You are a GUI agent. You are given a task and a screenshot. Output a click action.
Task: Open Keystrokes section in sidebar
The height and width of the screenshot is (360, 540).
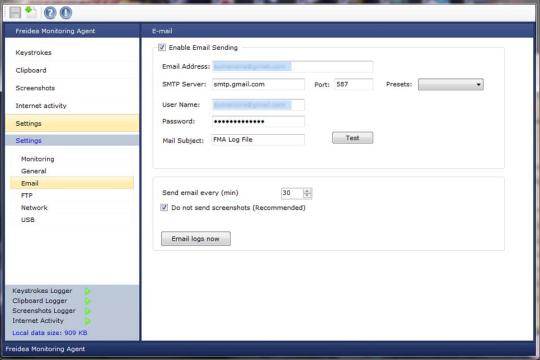[72, 53]
